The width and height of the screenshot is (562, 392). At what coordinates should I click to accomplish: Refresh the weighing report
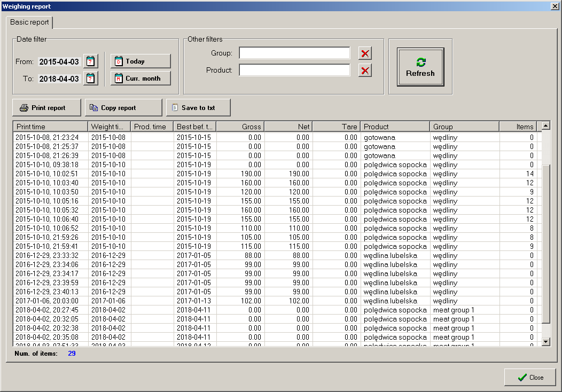click(x=420, y=67)
